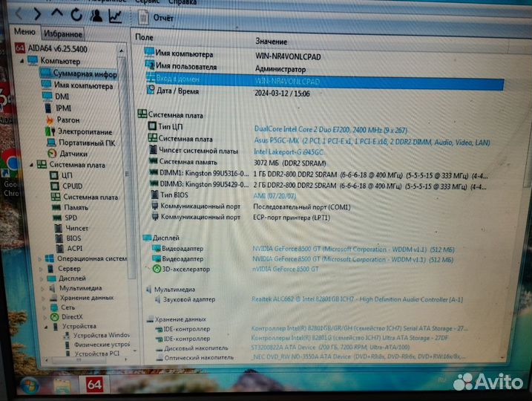Select Разгон in the sidebar tree
The height and width of the screenshot is (401, 532).
point(68,120)
